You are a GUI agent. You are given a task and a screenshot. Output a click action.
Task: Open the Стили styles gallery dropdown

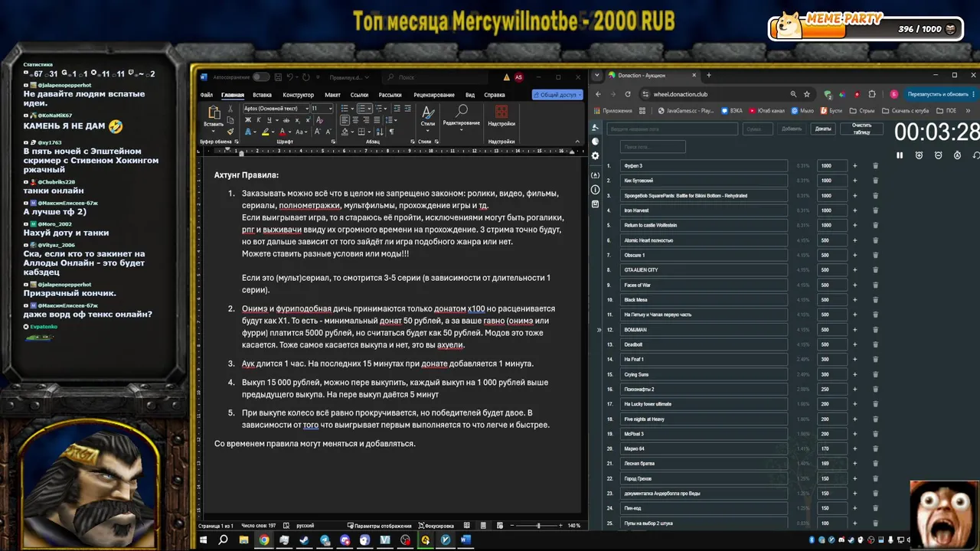427,131
